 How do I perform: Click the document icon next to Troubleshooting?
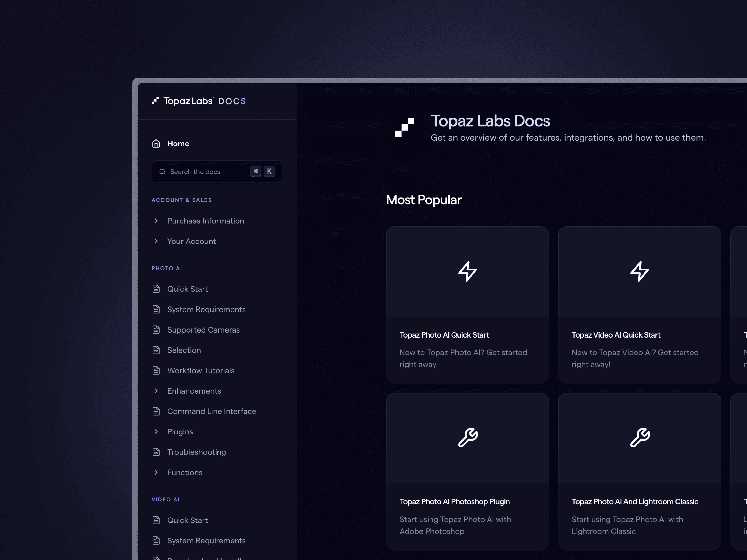tap(156, 452)
